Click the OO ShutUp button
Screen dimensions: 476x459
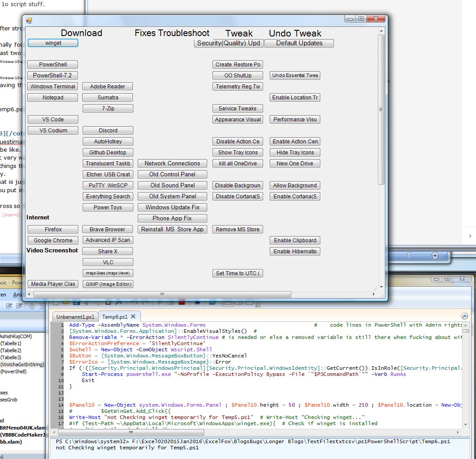(x=238, y=75)
